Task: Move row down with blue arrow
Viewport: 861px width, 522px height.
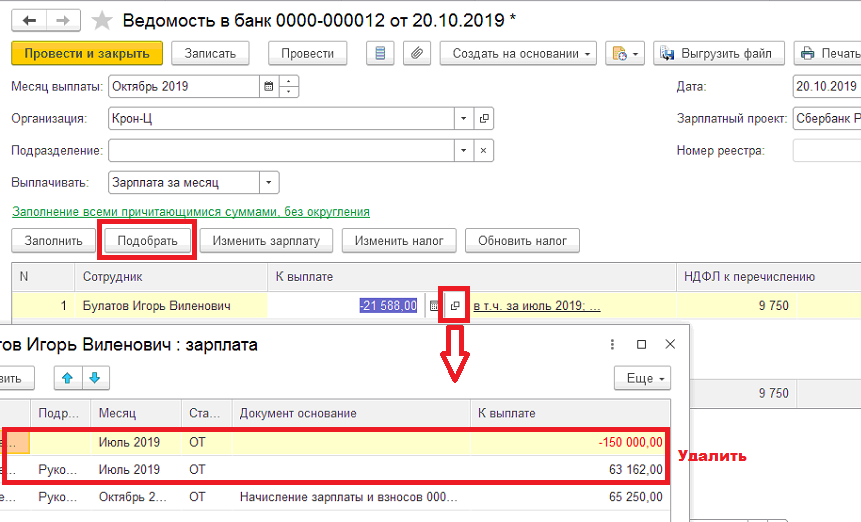Action: [95, 378]
